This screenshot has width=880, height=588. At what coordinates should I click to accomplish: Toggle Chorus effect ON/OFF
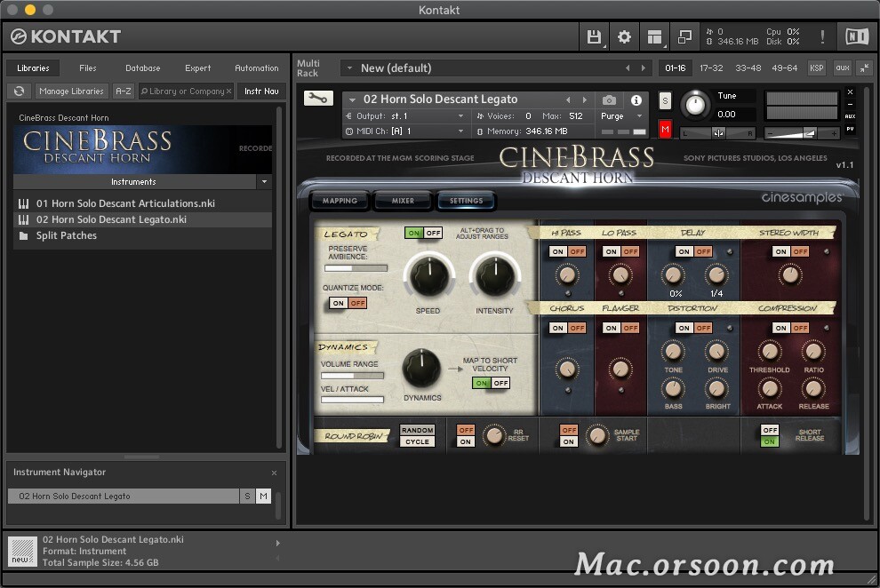[x=568, y=328]
